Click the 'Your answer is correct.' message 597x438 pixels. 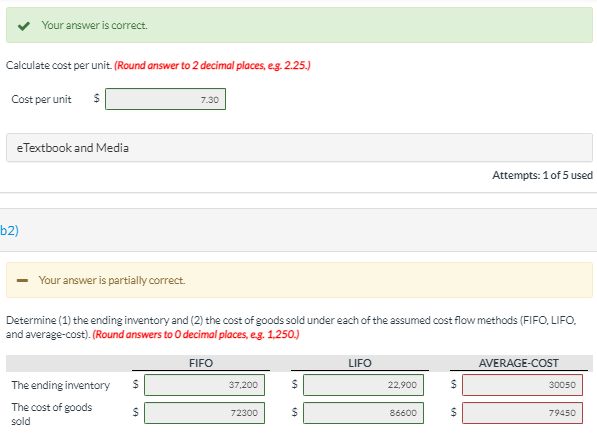94,25
